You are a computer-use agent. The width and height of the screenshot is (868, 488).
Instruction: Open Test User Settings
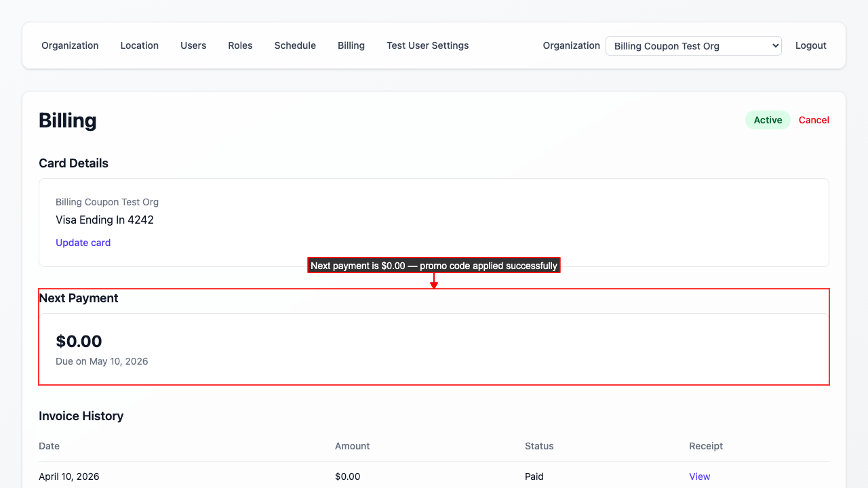[427, 45]
